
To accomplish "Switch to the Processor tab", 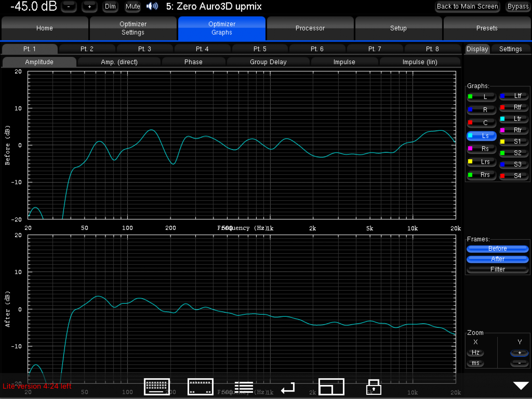I will 310,28.
